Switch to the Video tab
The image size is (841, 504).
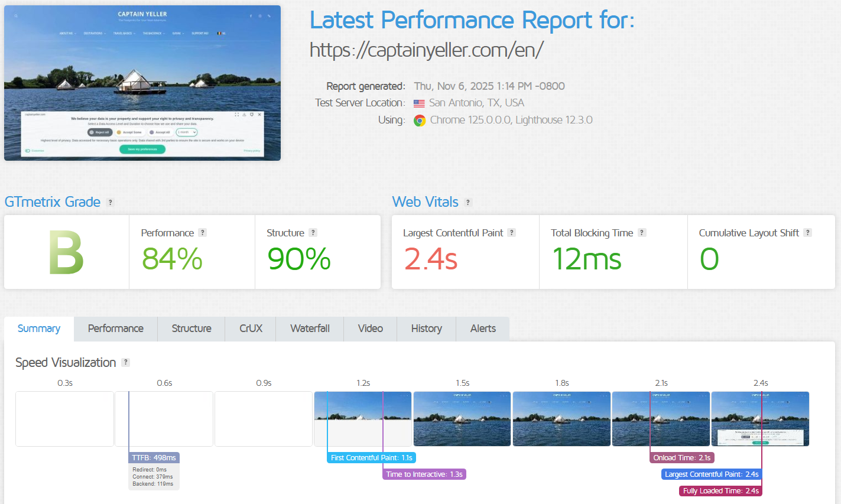(x=371, y=329)
